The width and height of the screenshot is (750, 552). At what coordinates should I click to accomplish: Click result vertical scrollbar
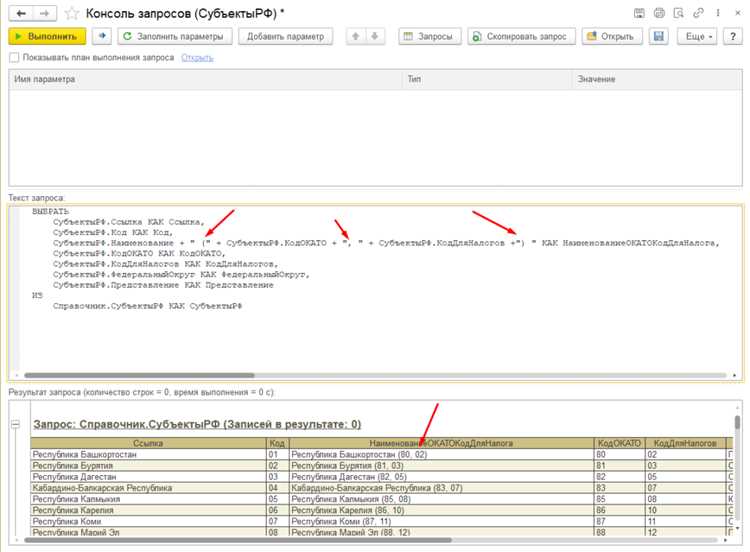coord(738,423)
